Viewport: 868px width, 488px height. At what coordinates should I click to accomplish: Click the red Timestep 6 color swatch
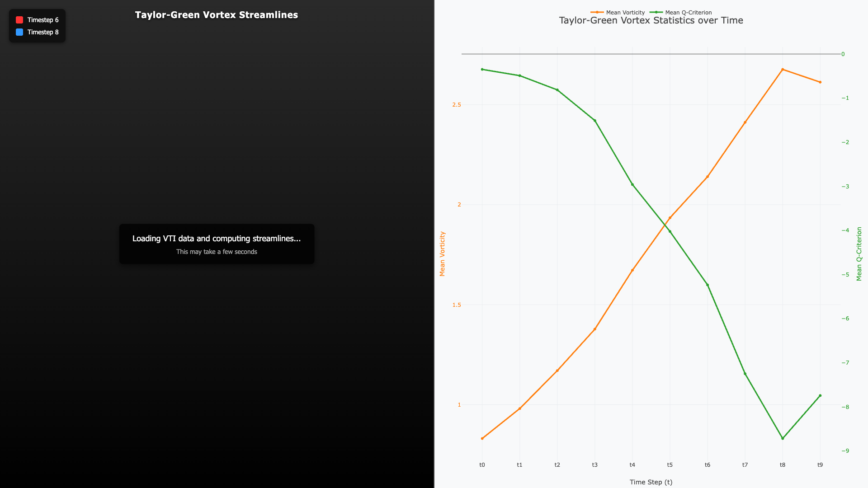tap(19, 20)
